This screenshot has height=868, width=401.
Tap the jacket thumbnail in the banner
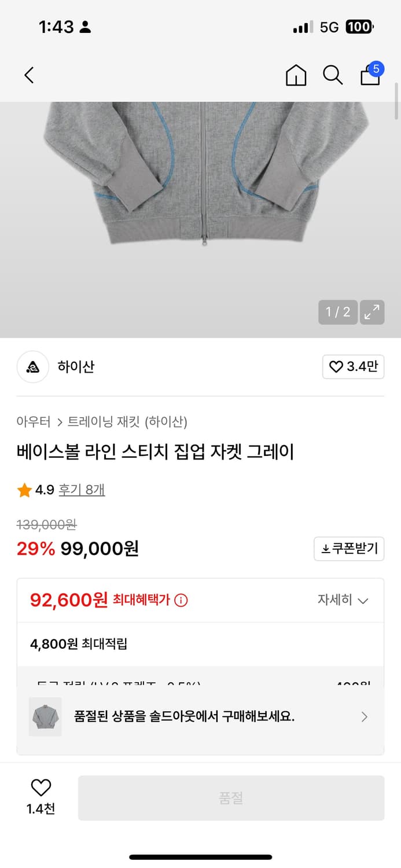click(45, 716)
